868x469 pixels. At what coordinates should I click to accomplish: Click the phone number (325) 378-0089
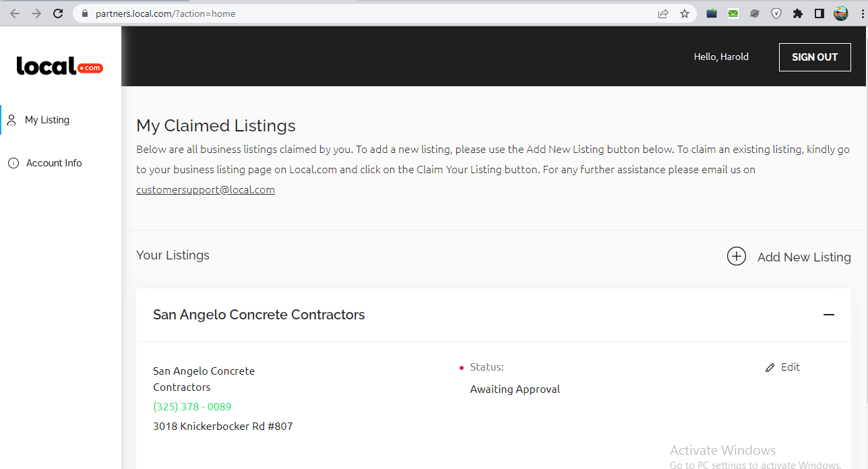pyautogui.click(x=192, y=406)
